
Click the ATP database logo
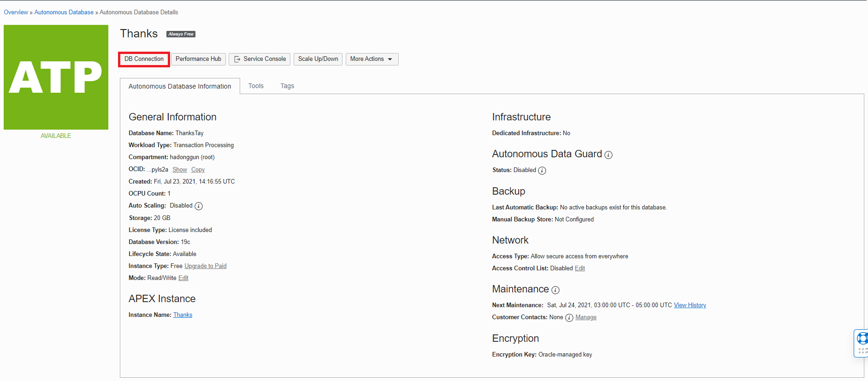(56, 77)
